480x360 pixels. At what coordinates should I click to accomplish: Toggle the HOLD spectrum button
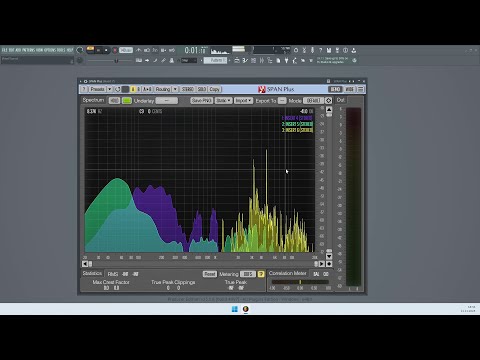pyautogui.click(x=114, y=101)
